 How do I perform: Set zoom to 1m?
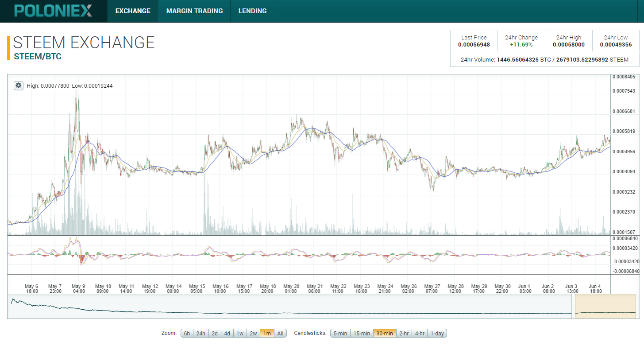click(267, 333)
